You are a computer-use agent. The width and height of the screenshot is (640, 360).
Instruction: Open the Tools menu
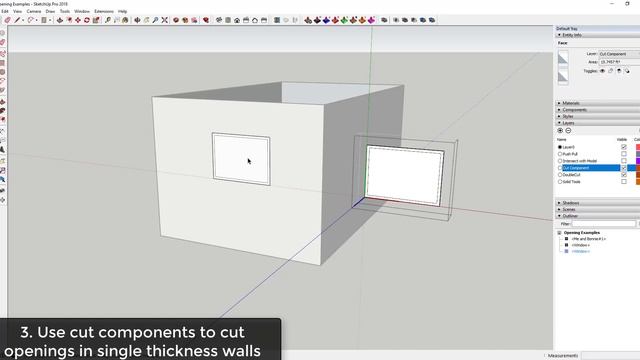coord(65,11)
